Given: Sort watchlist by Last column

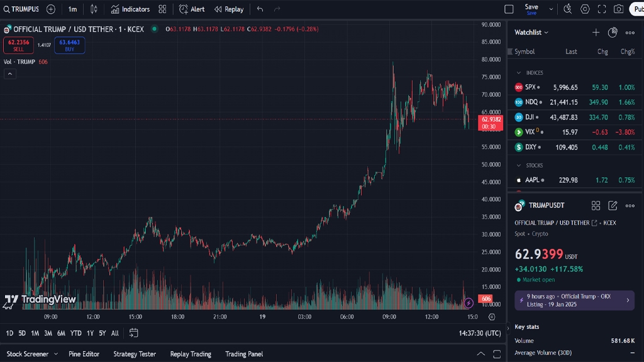Looking at the screenshot, I should click(571, 52).
